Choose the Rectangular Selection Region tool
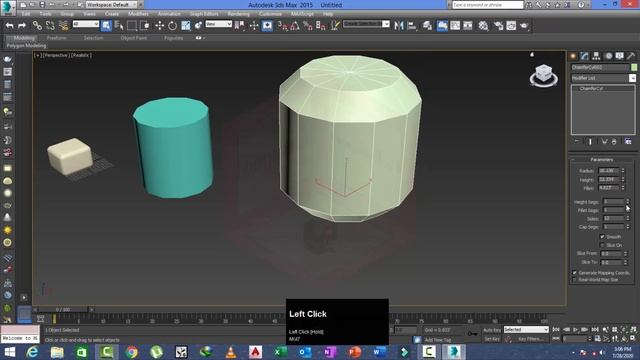Image resolution: width=640 pixels, height=360 pixels. coord(132,26)
